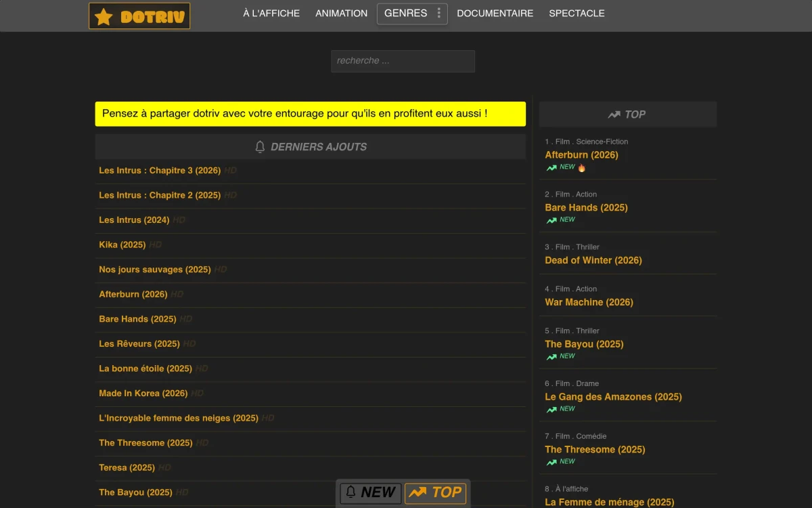The height and width of the screenshot is (508, 812).
Task: Click the fire icon under Afterburn in TOP
Action: 581,167
